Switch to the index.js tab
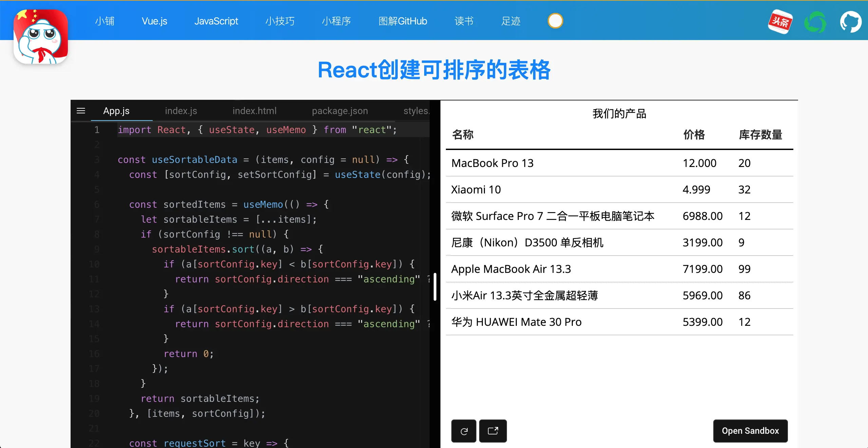The image size is (868, 448). coord(181,111)
